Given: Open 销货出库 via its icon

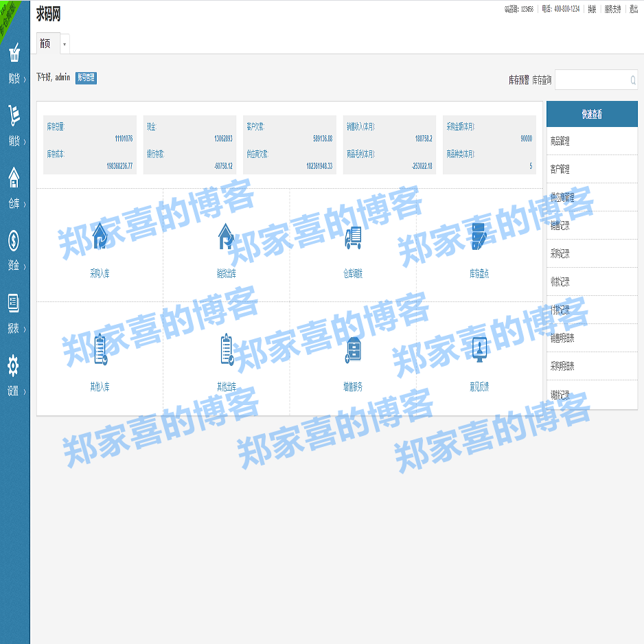Looking at the screenshot, I should point(224,238).
